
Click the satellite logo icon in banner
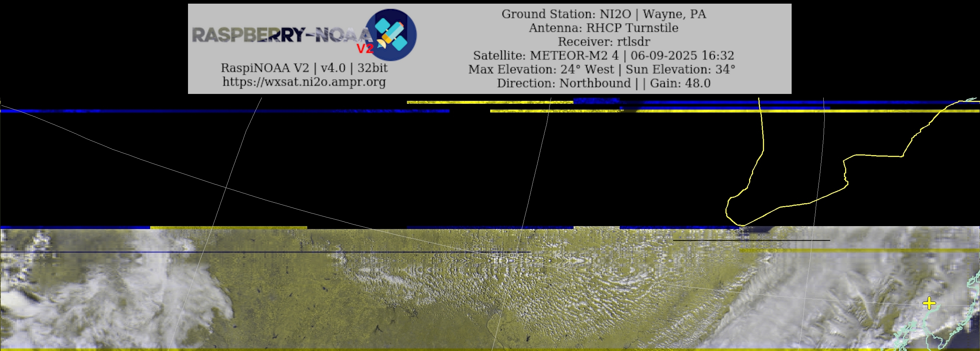click(x=391, y=35)
